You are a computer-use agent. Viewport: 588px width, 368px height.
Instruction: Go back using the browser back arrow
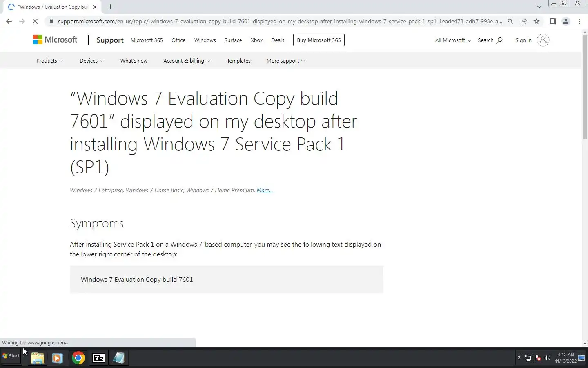[9, 21]
